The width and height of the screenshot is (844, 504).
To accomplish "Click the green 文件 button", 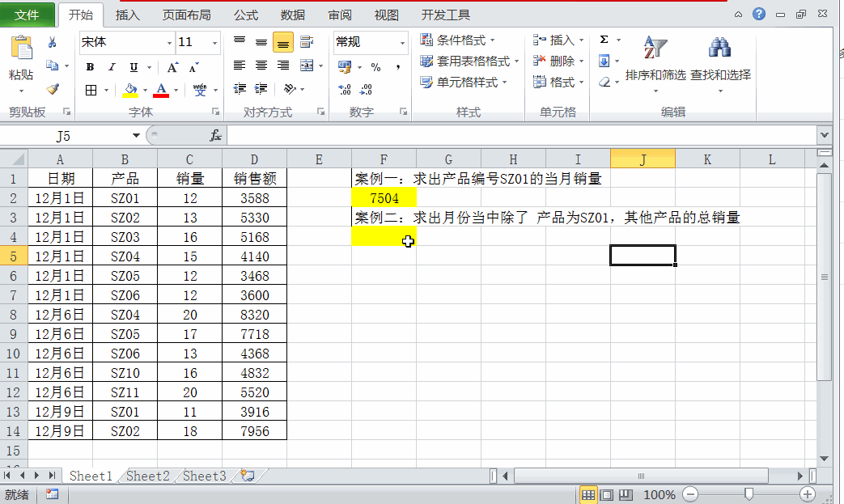I will point(28,15).
